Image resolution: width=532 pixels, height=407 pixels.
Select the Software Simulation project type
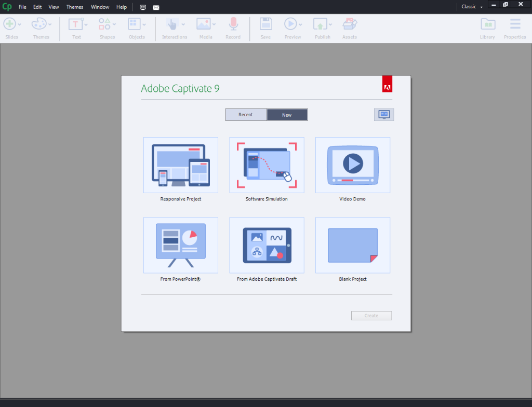click(x=267, y=165)
